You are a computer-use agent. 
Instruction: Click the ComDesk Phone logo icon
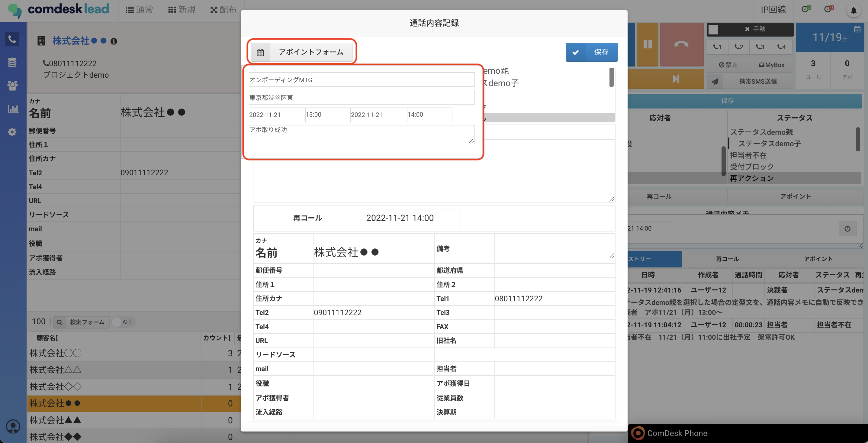click(638, 433)
